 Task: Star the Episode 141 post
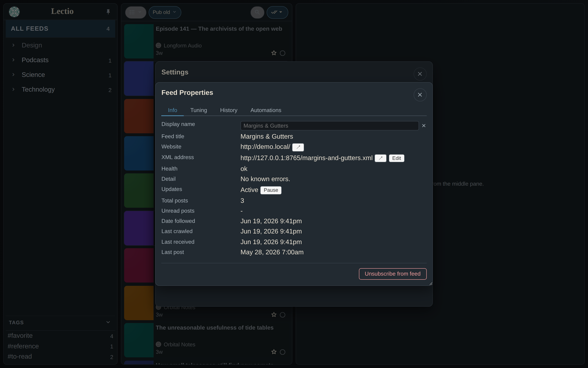(274, 53)
